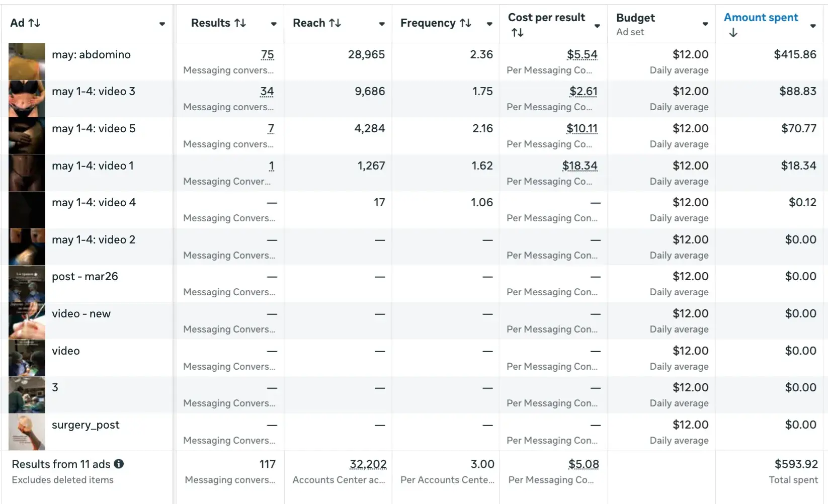
Task: Open the Ad column dropdown caret
Action: (162, 24)
